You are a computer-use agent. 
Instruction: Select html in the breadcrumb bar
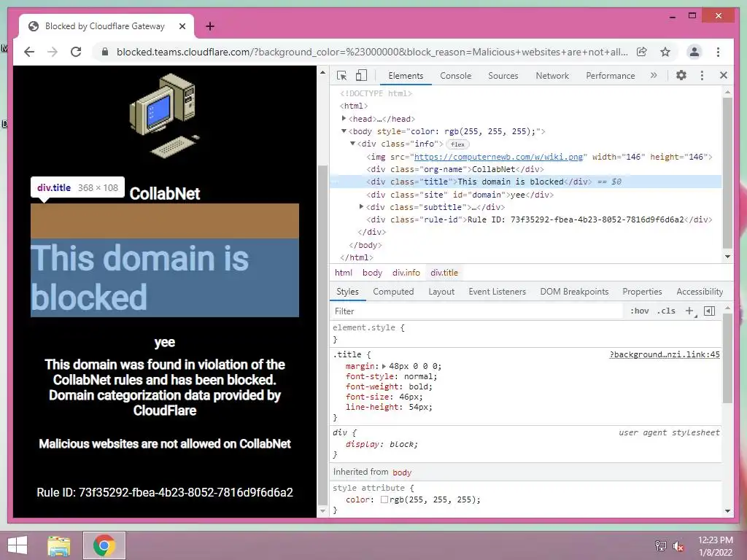tap(343, 273)
